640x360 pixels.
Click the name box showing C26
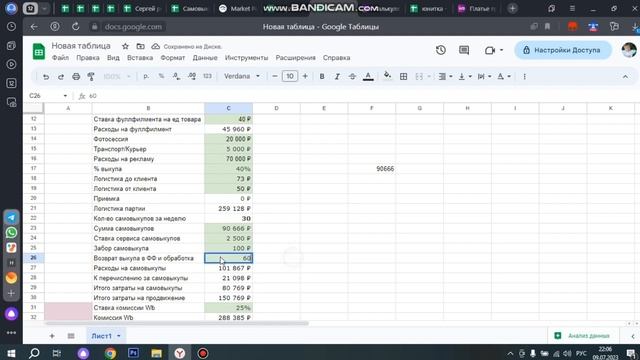48,96
